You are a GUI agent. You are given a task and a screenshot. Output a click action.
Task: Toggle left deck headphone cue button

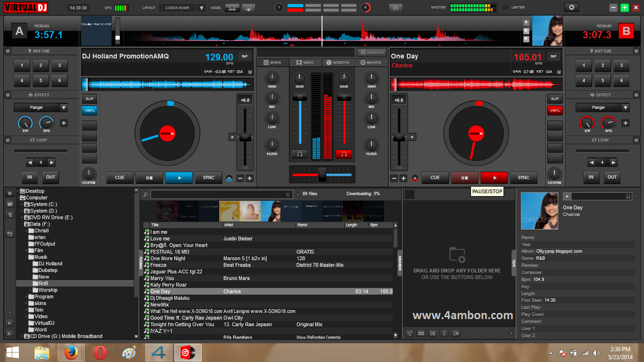(299, 154)
